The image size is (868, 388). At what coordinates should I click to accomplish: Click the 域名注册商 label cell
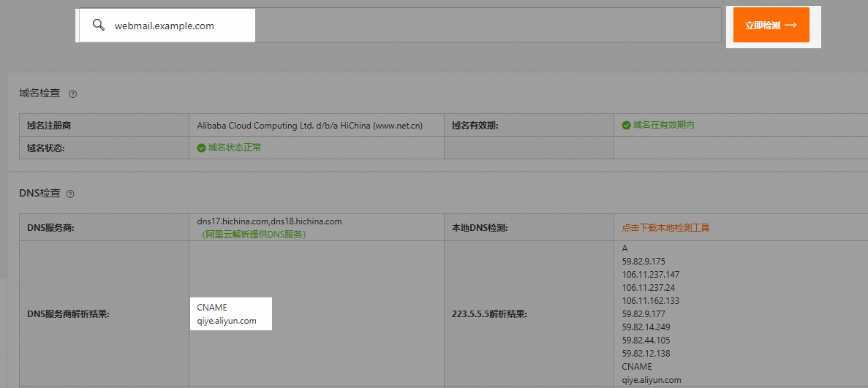48,125
